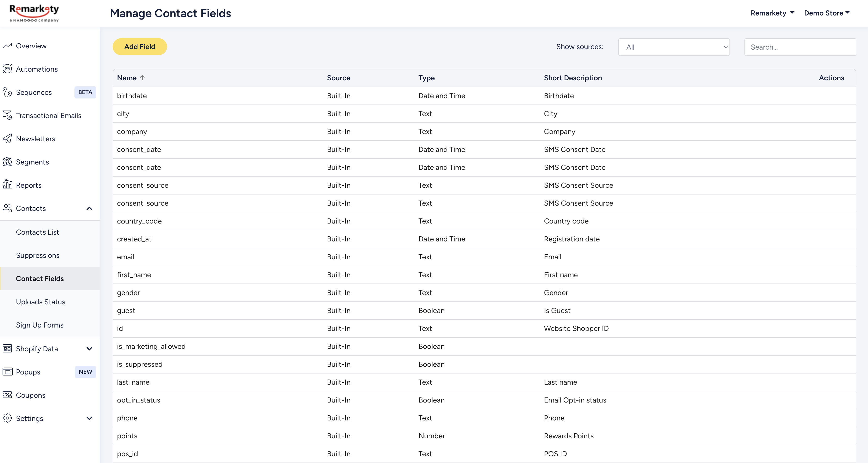This screenshot has width=868, height=463.
Task: Click the Actions column header
Action: [831, 78]
